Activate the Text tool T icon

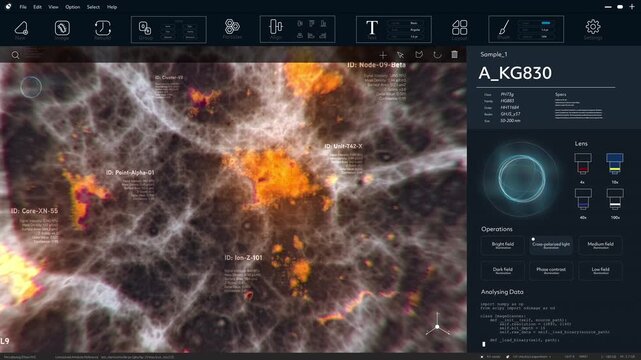pos(372,28)
